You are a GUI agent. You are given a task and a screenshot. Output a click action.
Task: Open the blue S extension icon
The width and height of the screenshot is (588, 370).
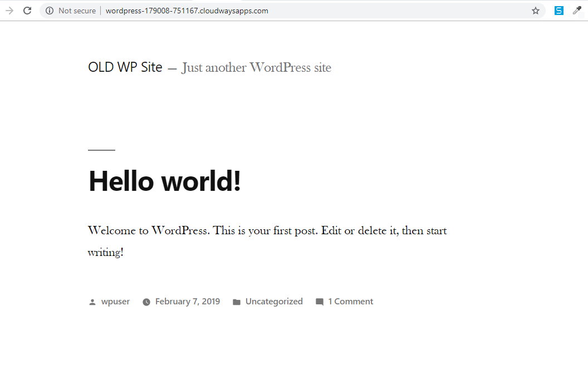[558, 11]
